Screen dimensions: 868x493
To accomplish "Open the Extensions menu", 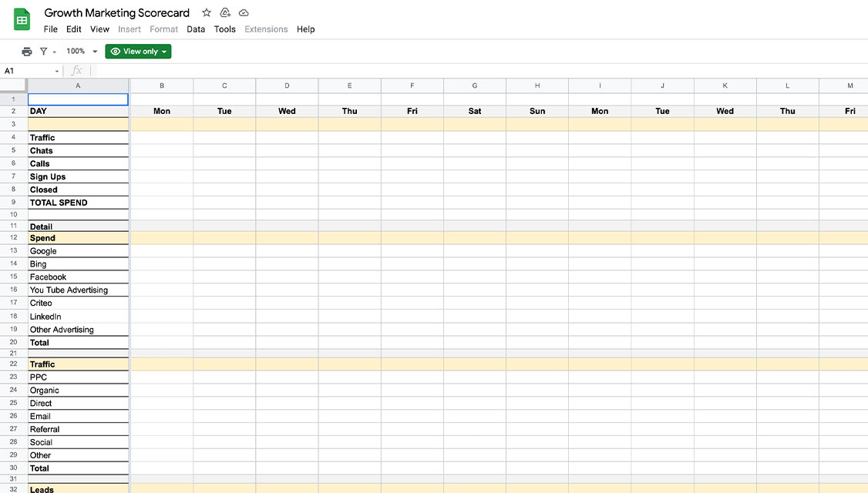I will 266,29.
